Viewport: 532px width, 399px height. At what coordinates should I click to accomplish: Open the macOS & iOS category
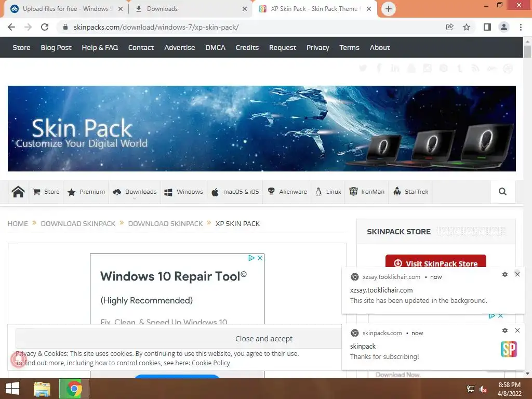235,192
